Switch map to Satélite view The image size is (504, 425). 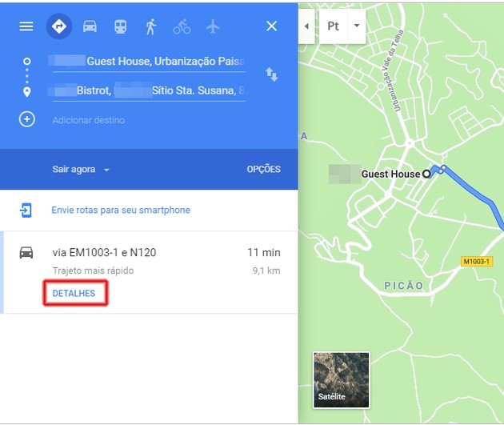click(342, 380)
